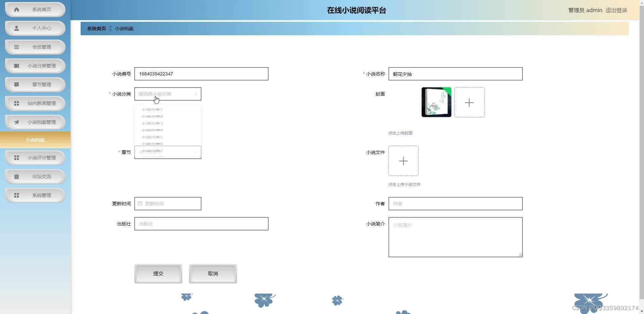The width and height of the screenshot is (644, 314).
Task: Click the chat bubble icon beside 章节管理
Action: (x=16, y=85)
